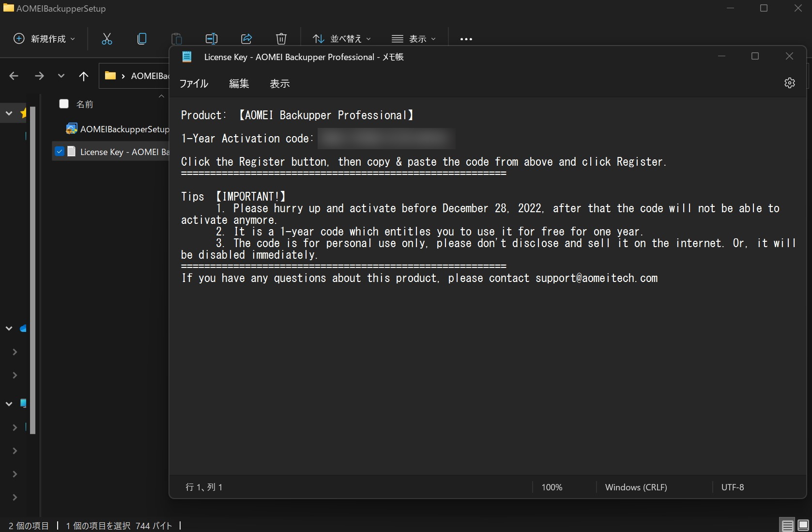
Task: Open the 編集 menu in Notepad
Action: tap(239, 83)
